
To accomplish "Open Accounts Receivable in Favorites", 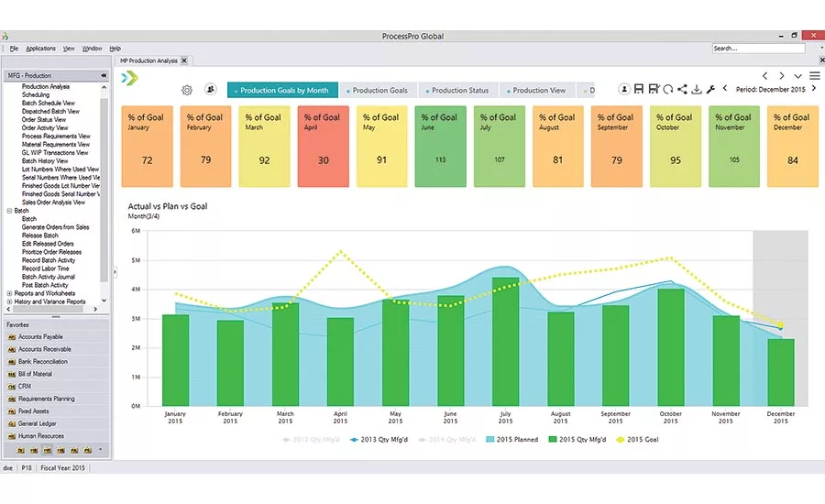I will pos(56,349).
